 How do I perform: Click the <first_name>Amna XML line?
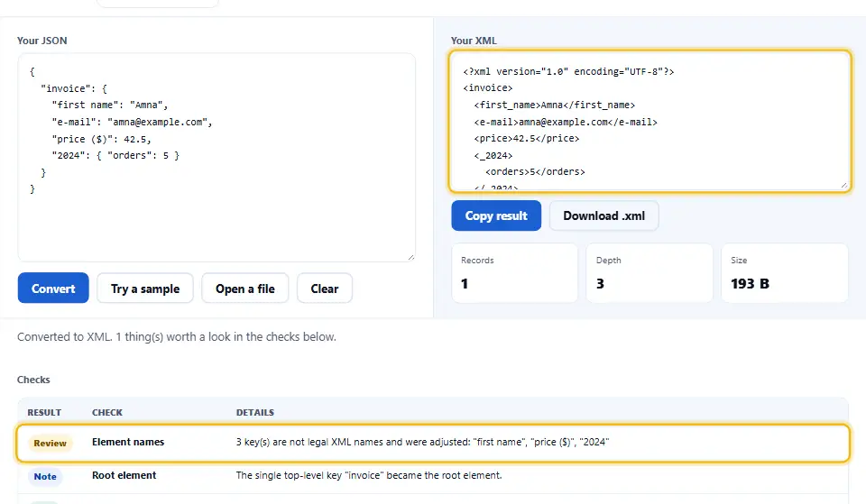click(x=555, y=105)
